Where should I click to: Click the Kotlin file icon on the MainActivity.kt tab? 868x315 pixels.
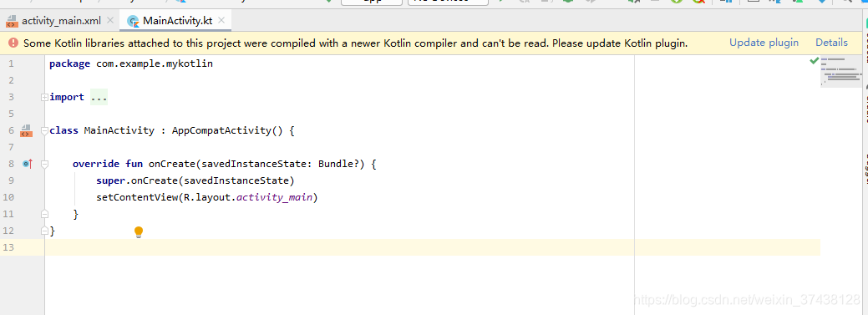[x=133, y=21]
